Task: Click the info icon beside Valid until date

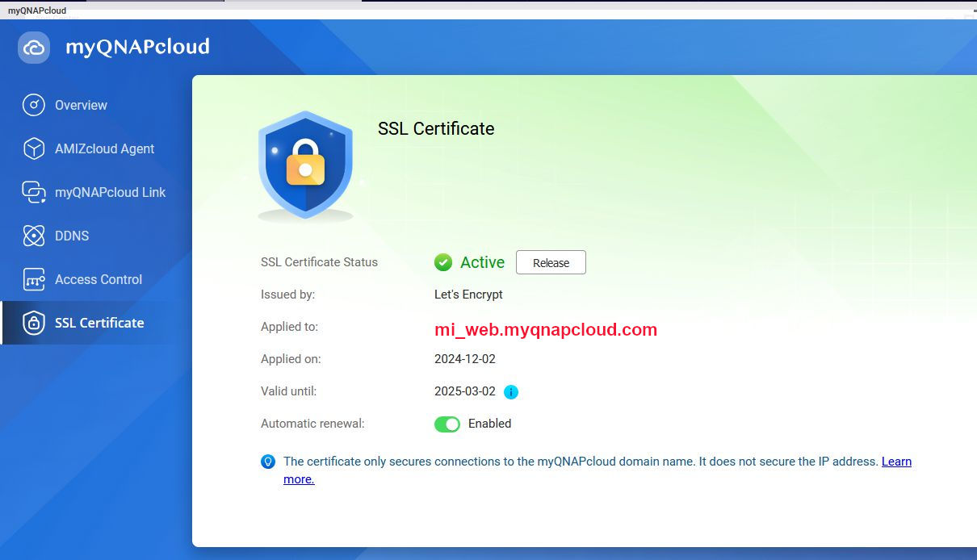Action: tap(511, 392)
